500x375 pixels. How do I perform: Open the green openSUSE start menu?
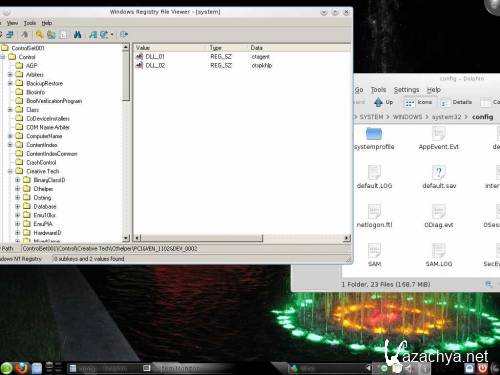coord(6,368)
